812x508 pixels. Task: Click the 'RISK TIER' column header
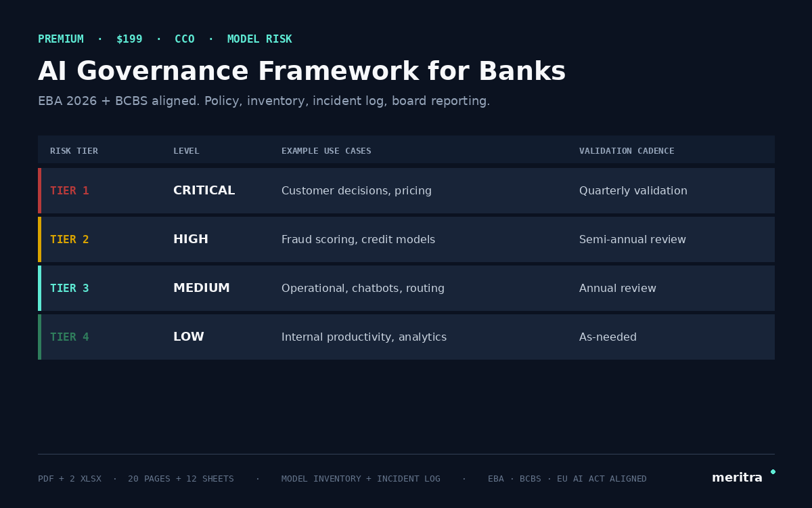[x=74, y=151]
